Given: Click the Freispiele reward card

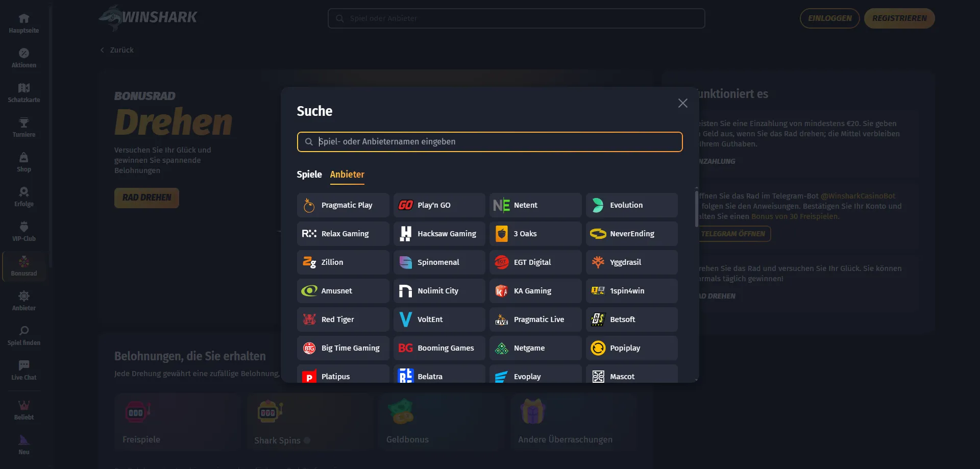Looking at the screenshot, I should 178,422.
